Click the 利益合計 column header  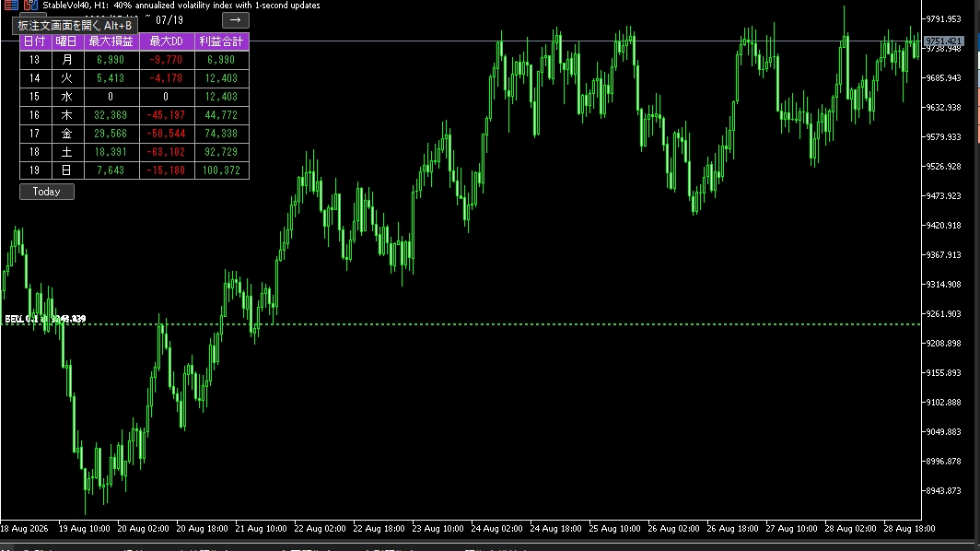pos(221,41)
